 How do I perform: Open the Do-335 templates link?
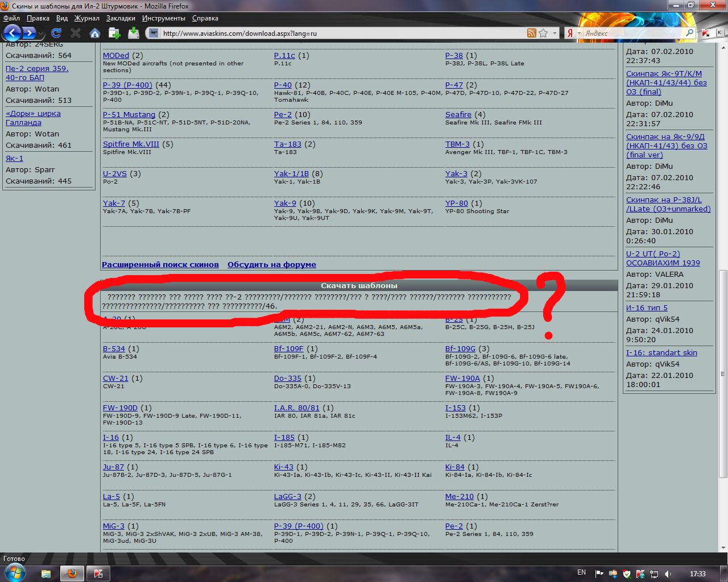288,379
